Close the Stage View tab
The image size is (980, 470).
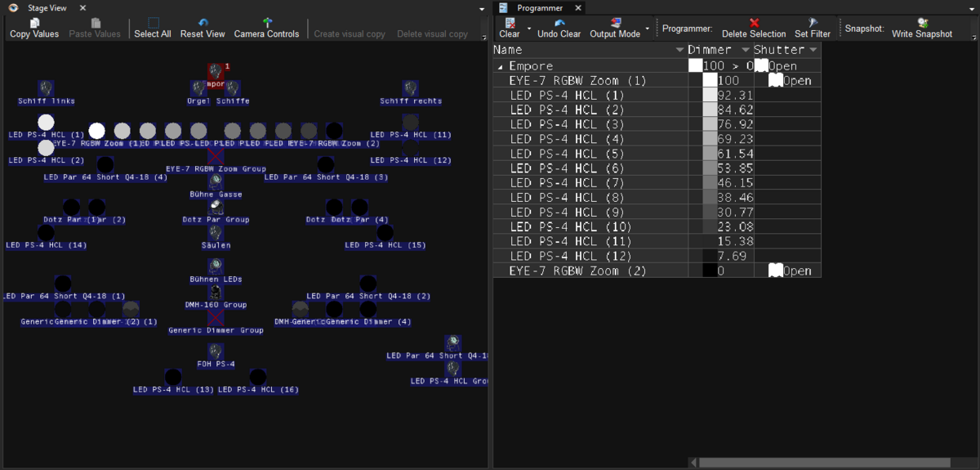tap(82, 7)
